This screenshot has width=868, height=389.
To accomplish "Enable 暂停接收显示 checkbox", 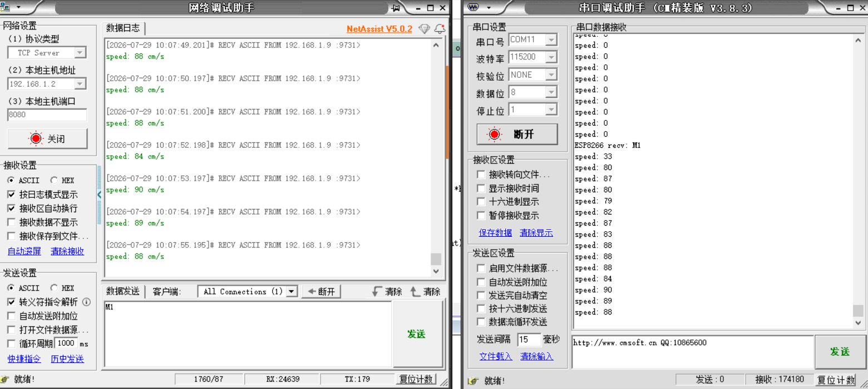I will coord(481,216).
